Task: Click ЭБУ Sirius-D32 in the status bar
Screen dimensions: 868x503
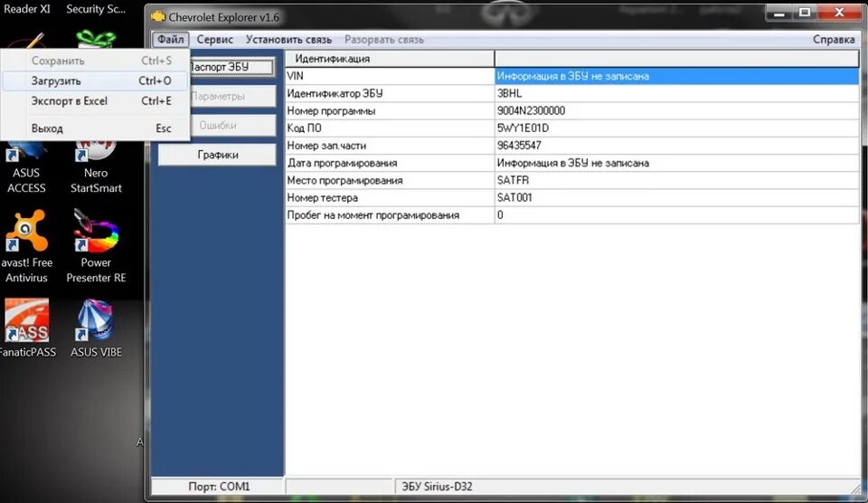Action: point(438,487)
